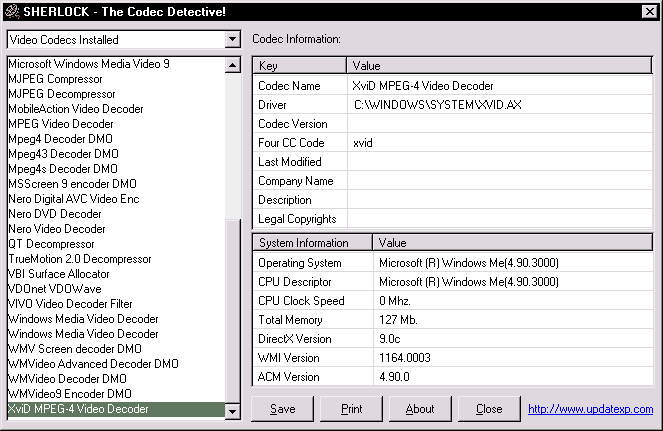663x431 pixels.
Task: Choose VIVO Video Decoder Filter
Action: coord(70,304)
